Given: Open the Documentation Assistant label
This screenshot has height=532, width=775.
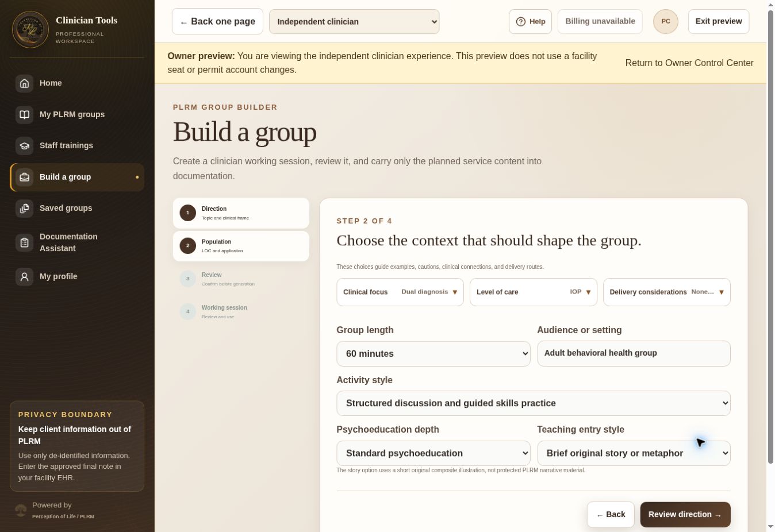Looking at the screenshot, I should click(x=68, y=242).
